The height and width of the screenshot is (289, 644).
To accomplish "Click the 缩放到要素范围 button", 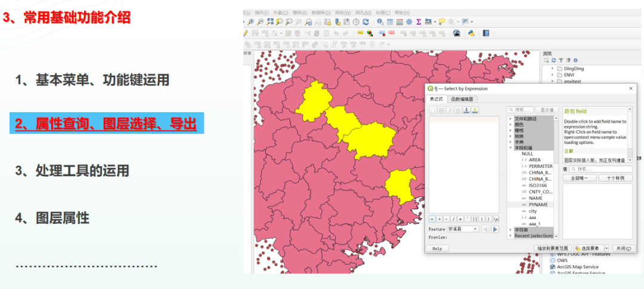I will click(x=553, y=249).
